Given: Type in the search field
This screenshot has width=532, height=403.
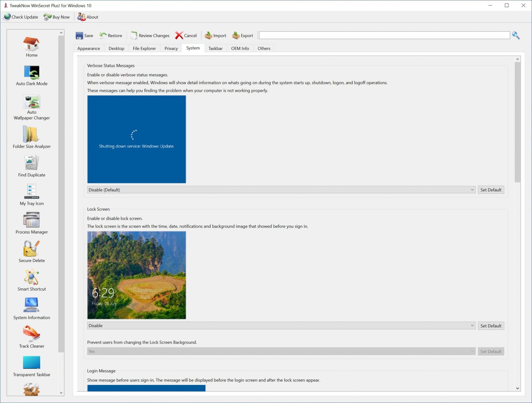Looking at the screenshot, I should [x=384, y=35].
